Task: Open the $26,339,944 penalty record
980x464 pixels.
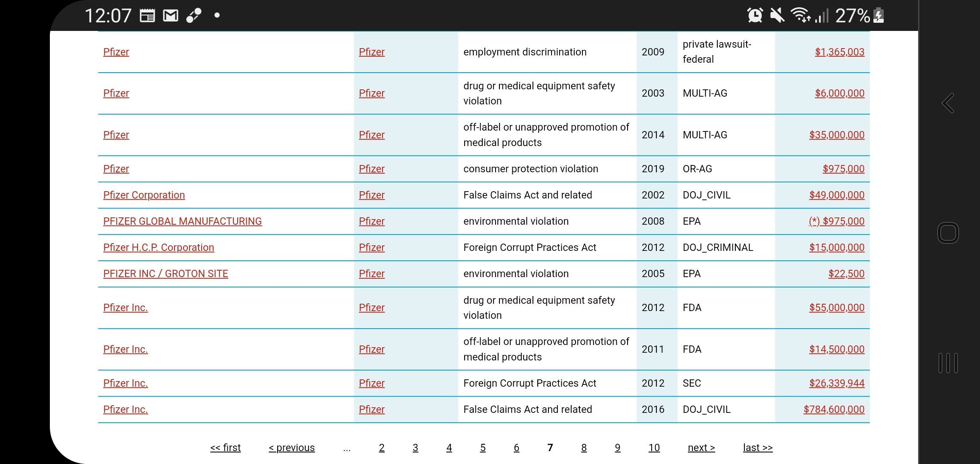Action: pyautogui.click(x=836, y=383)
